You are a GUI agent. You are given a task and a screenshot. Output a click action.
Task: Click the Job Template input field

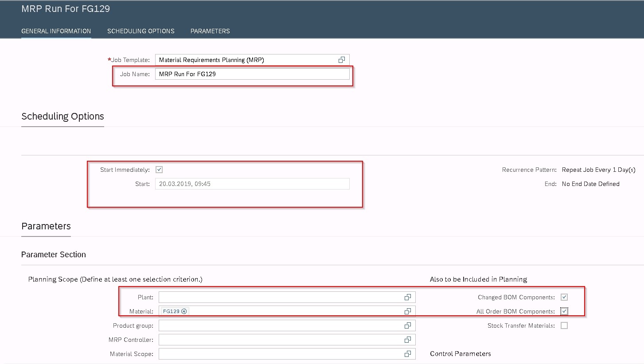[252, 60]
